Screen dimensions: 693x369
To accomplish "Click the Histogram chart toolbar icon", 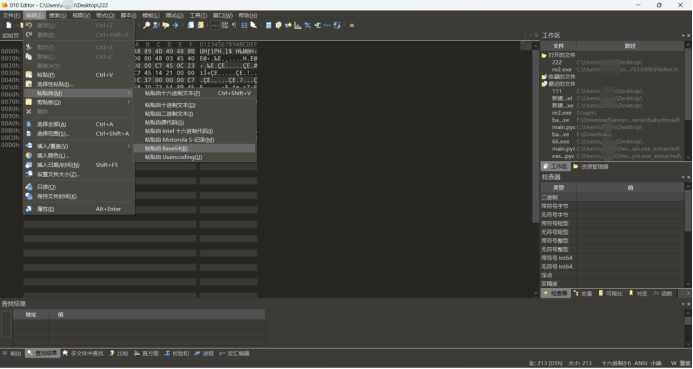I will click(298, 25).
